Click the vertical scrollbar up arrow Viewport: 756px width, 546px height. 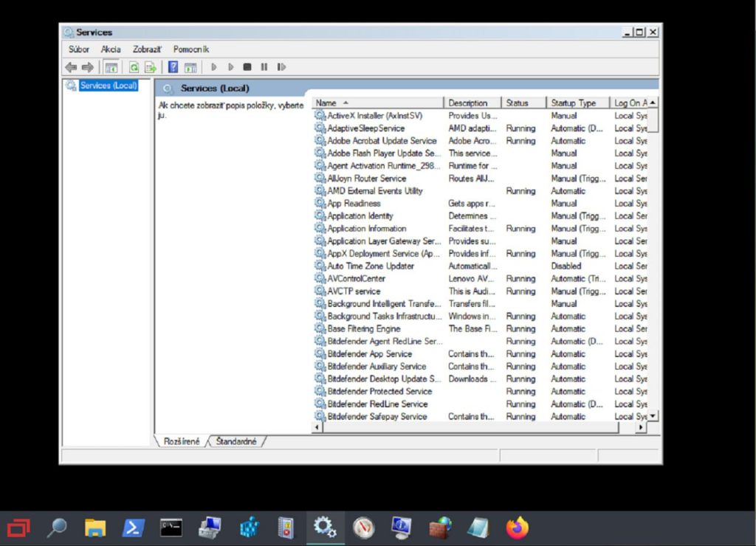pos(653,103)
